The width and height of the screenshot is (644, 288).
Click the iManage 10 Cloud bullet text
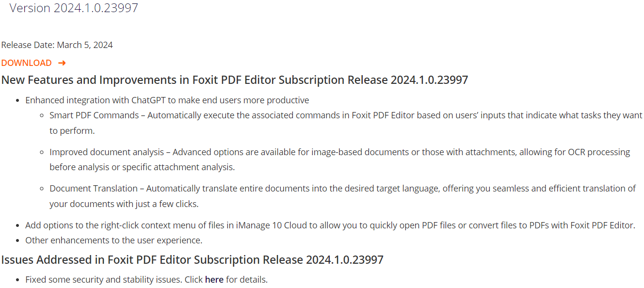pyautogui.click(x=330, y=225)
